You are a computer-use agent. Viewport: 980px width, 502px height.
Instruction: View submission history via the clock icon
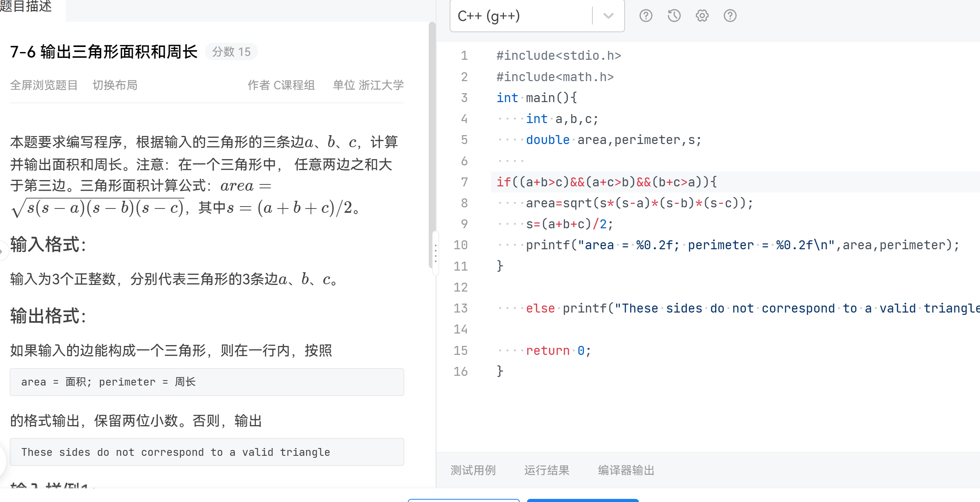[674, 16]
